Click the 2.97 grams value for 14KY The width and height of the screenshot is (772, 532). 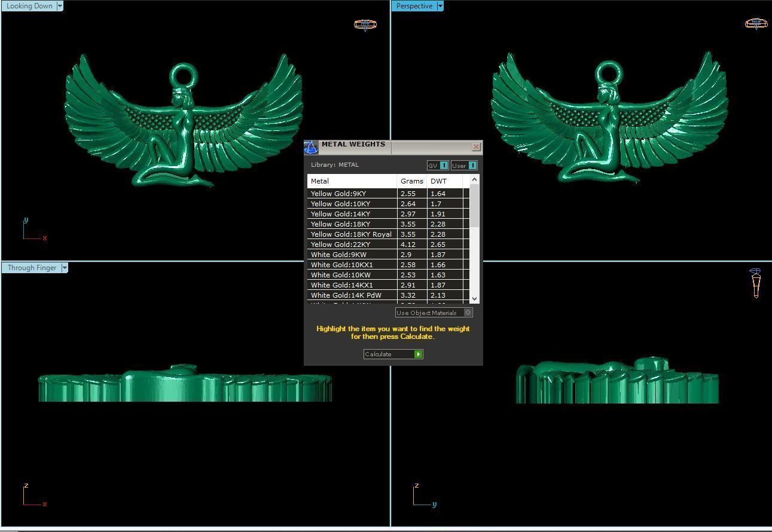pos(408,214)
